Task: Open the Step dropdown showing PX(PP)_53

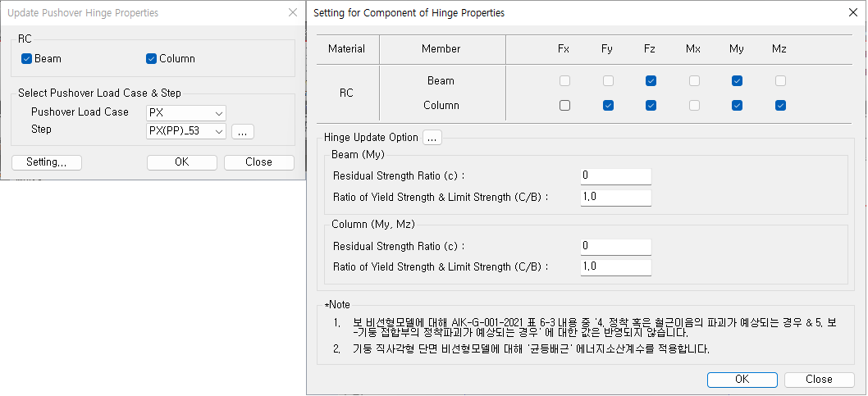Action: 186,132
